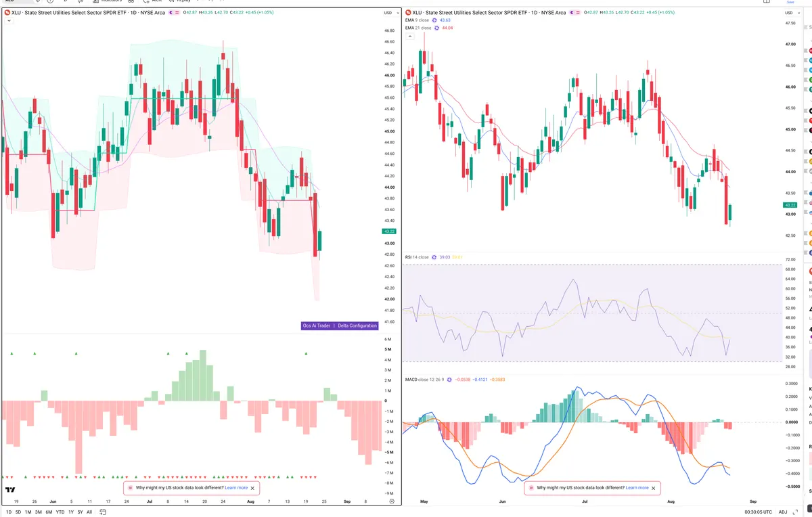The width and height of the screenshot is (812, 517).
Task: Click EMA 9 value 43.63
Action: 445,20
